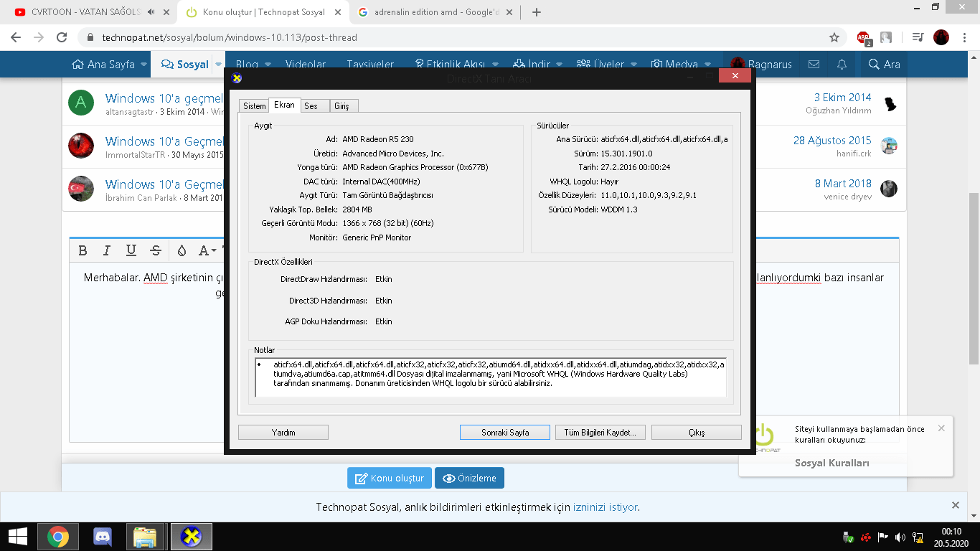The width and height of the screenshot is (980, 551).
Task: Click the Yardım button in DirectX dialog
Action: [283, 433]
